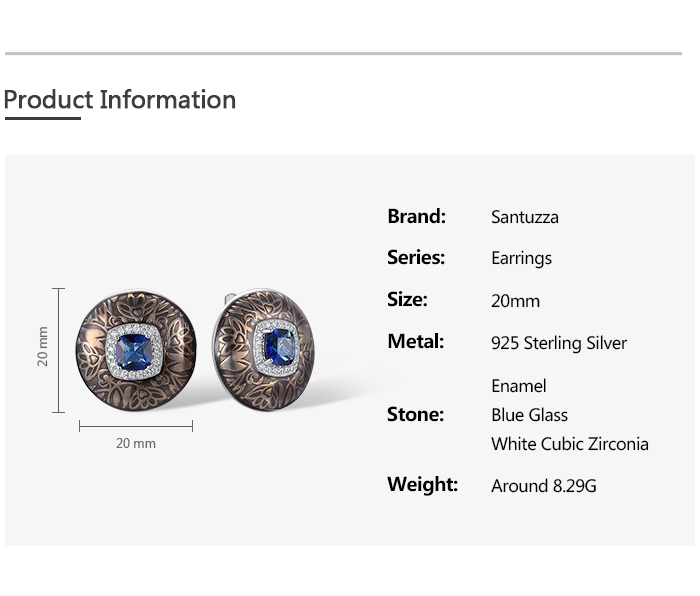700x596 pixels.
Task: Click the Size: label
Action: (x=407, y=300)
